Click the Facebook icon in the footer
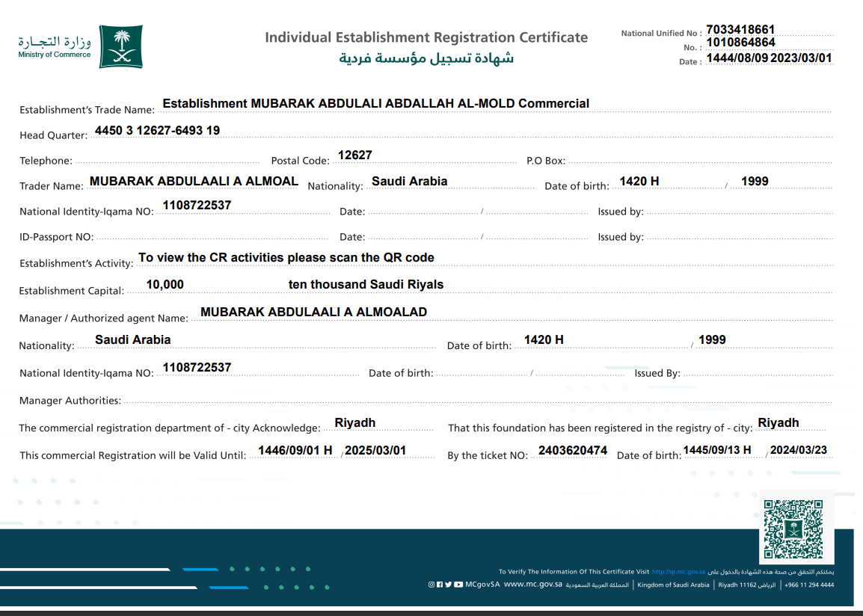 [440, 585]
